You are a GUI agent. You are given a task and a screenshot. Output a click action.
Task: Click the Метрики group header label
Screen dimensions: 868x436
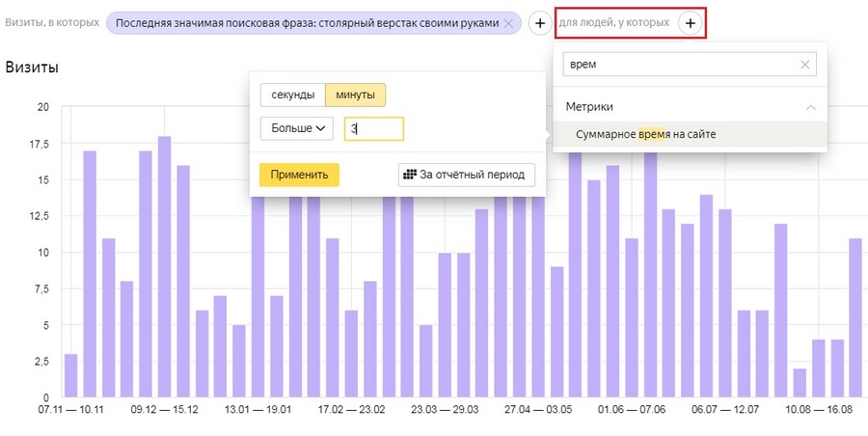coord(590,107)
